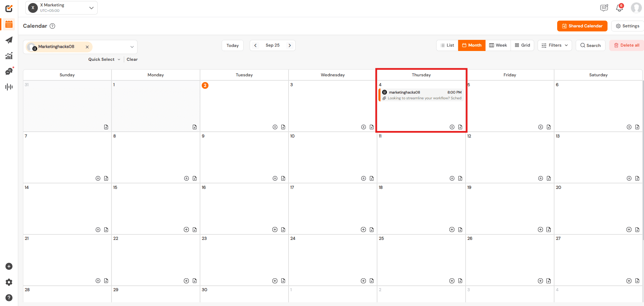Click the next month arrow
The height and width of the screenshot is (306, 644).
coord(290,45)
